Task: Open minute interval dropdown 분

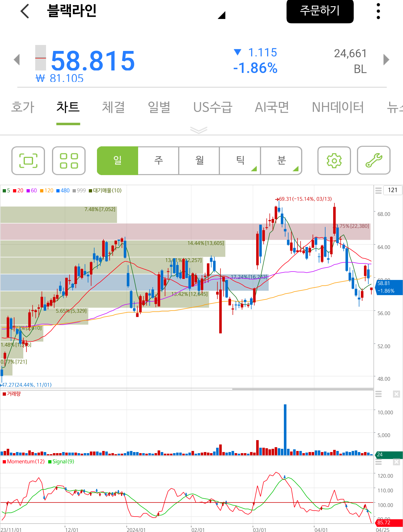Action: tap(281, 160)
